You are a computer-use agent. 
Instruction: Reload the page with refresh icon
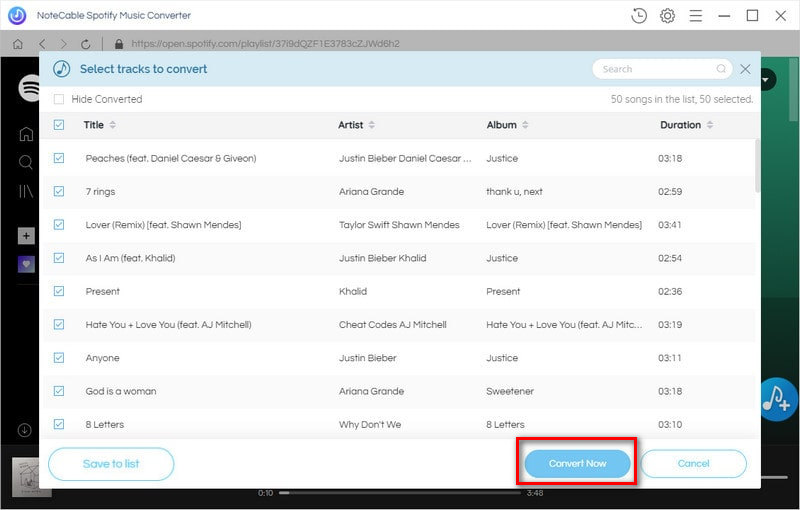pos(85,44)
